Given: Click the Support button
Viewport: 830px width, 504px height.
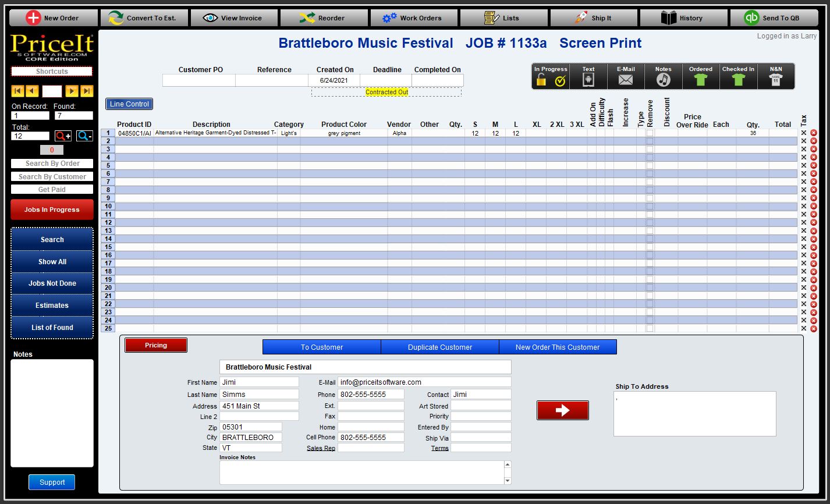Looking at the screenshot, I should (51, 482).
